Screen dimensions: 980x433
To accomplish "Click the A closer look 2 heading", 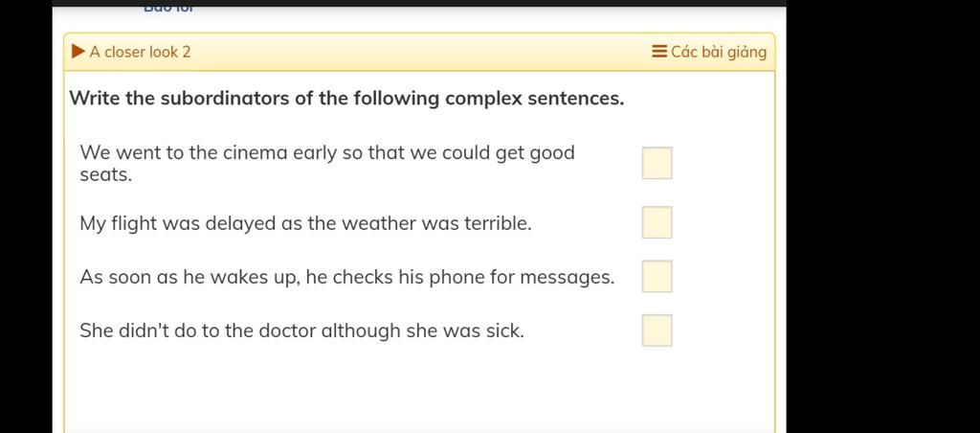I will (x=140, y=52).
